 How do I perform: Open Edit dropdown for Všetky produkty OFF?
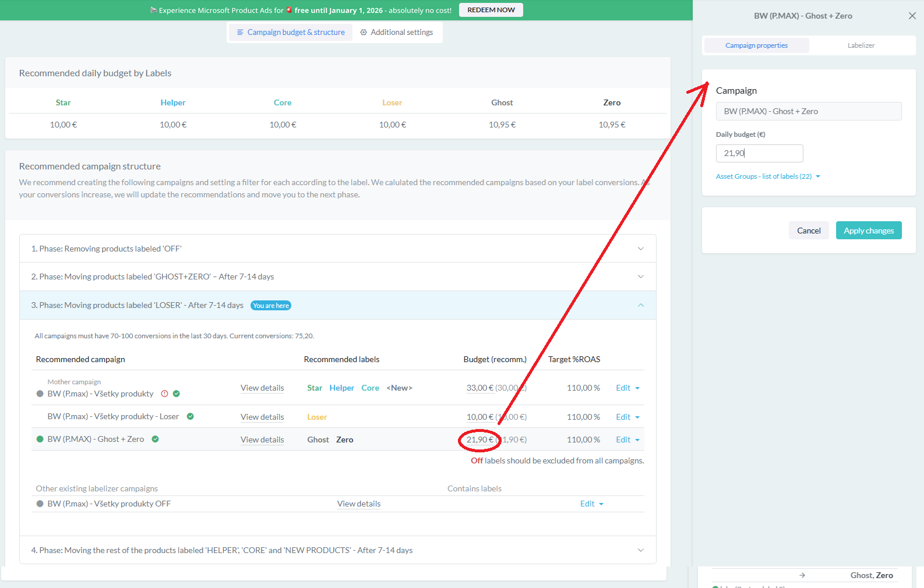[x=591, y=504]
